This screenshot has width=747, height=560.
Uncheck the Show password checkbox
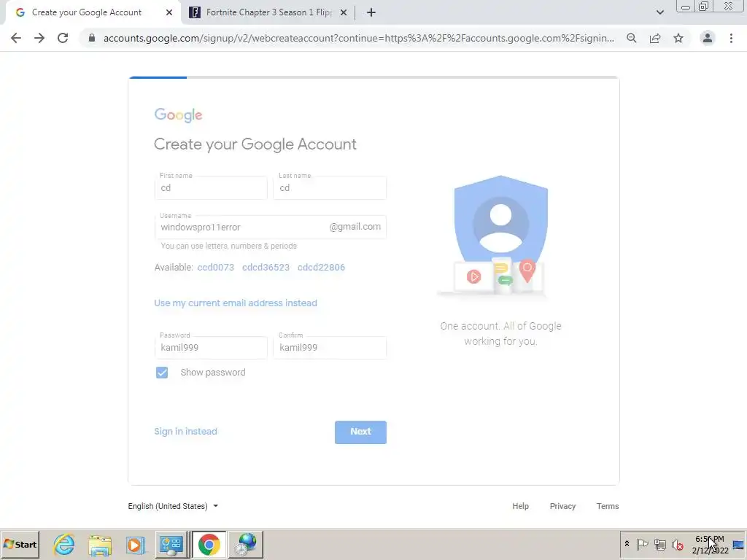pos(162,373)
